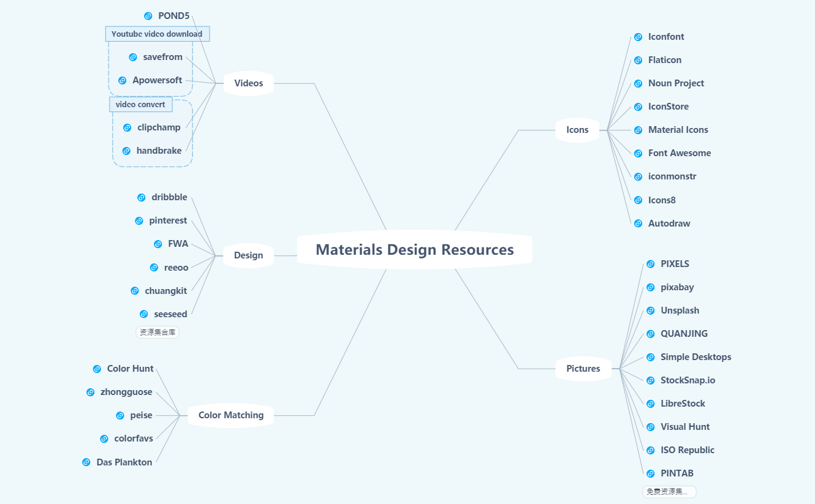The height and width of the screenshot is (504, 815).
Task: Select the dribbble text label
Action: tap(170, 197)
